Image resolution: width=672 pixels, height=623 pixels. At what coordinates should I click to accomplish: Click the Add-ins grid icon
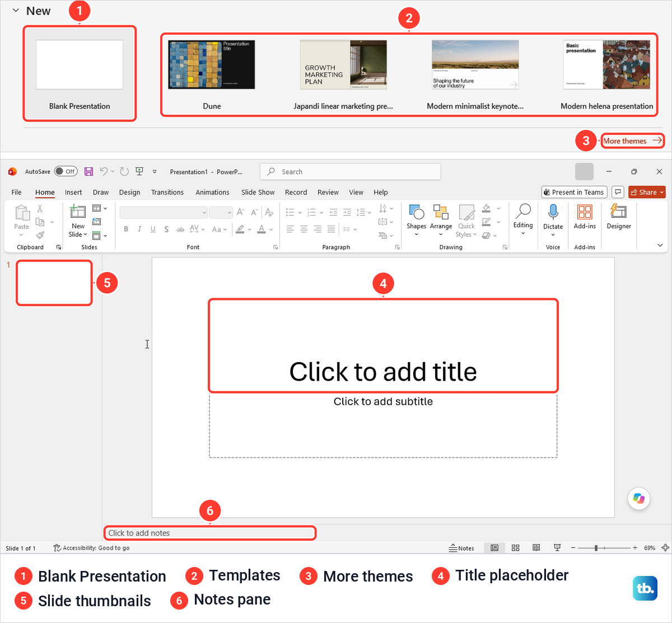coord(585,212)
